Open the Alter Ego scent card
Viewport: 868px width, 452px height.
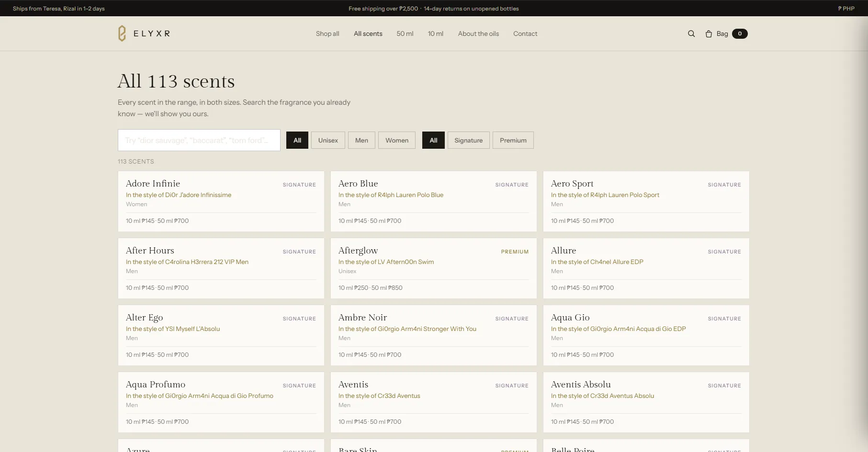coord(221,335)
